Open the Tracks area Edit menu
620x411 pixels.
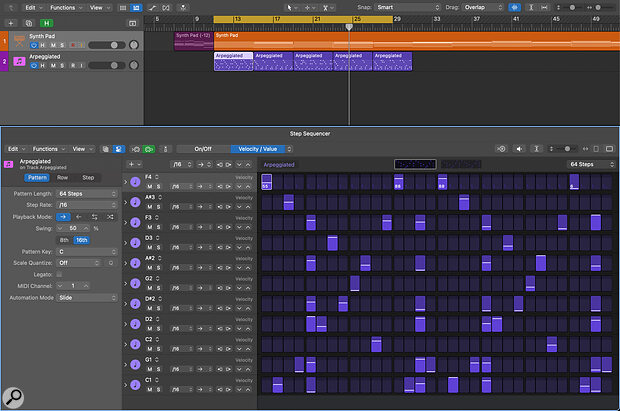click(x=32, y=8)
